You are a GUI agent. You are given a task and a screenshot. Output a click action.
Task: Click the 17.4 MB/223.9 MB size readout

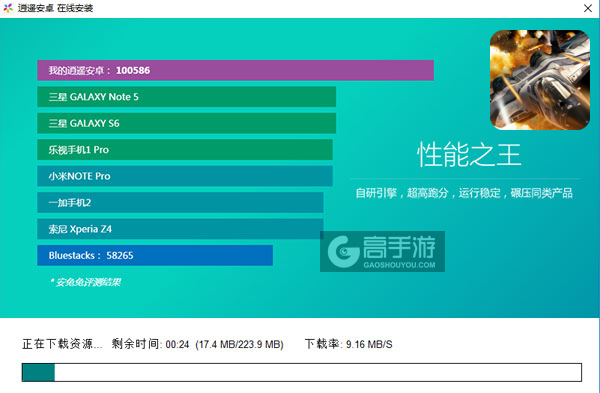[240, 344]
